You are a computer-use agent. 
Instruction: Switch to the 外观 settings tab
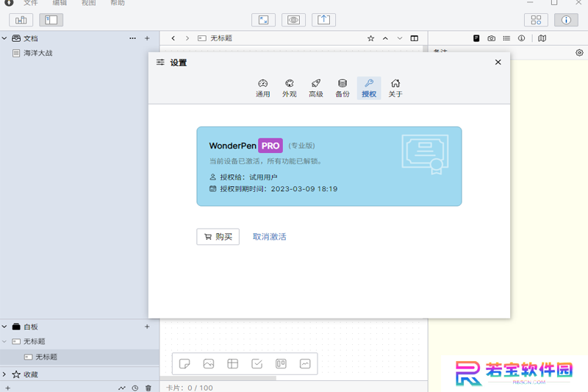tap(290, 88)
